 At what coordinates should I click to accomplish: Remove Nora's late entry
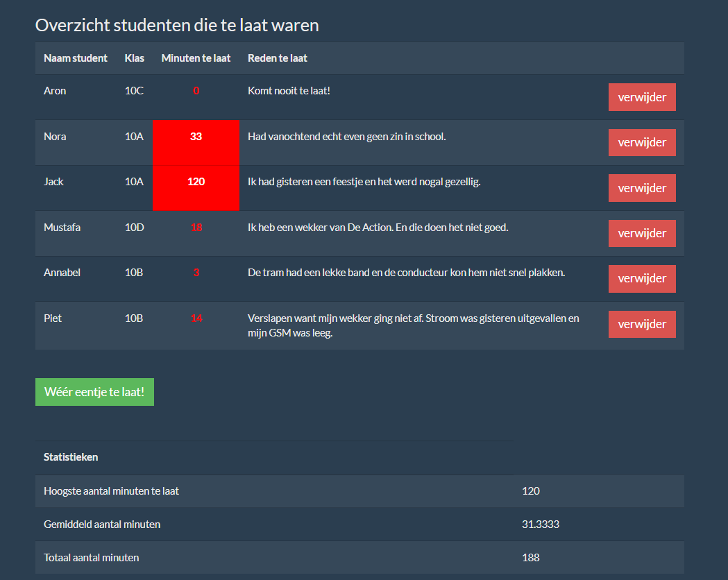[641, 142]
